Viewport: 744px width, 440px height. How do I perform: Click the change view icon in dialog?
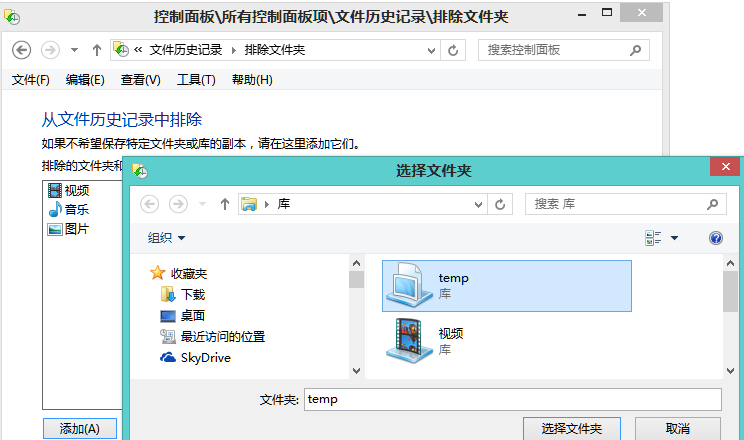point(653,237)
